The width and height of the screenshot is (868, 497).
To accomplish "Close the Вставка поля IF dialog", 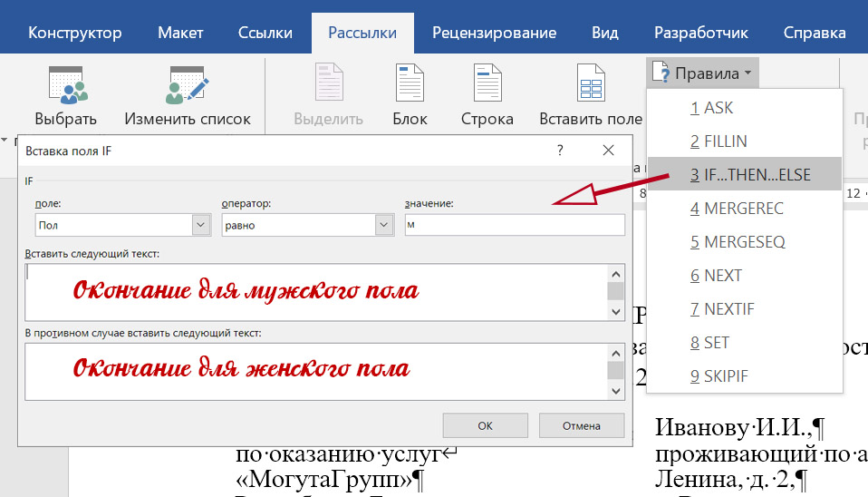I will [608, 151].
